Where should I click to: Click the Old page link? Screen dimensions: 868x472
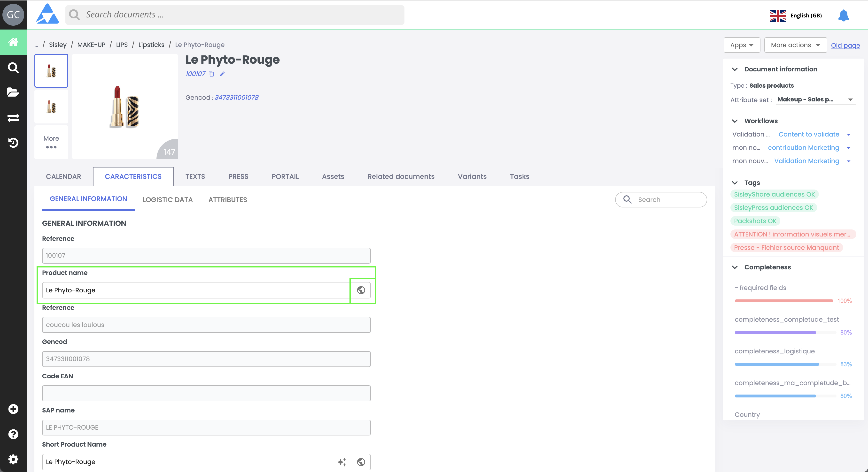point(845,46)
